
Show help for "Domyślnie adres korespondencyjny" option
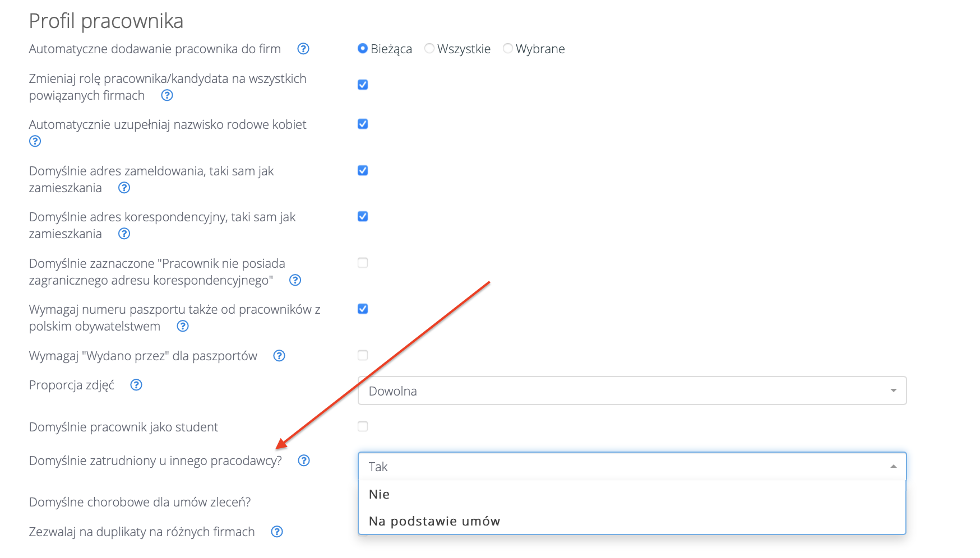click(x=124, y=234)
